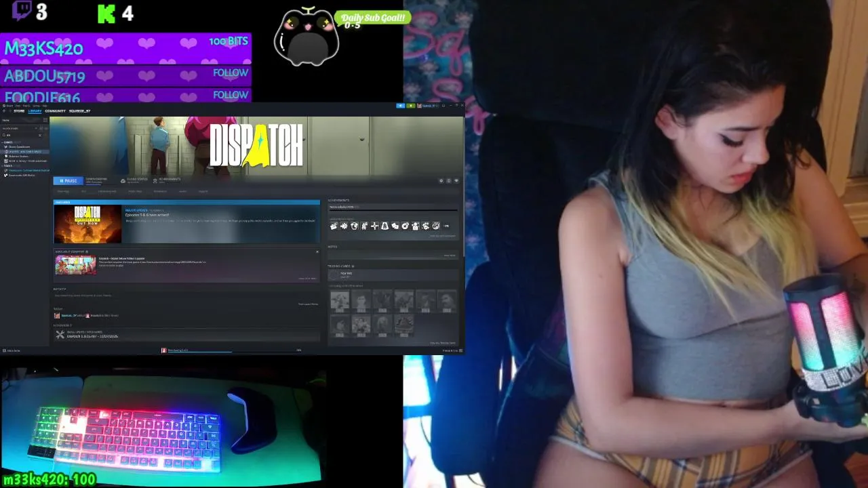
Task: Open the last trading card in top row
Action: point(447,302)
